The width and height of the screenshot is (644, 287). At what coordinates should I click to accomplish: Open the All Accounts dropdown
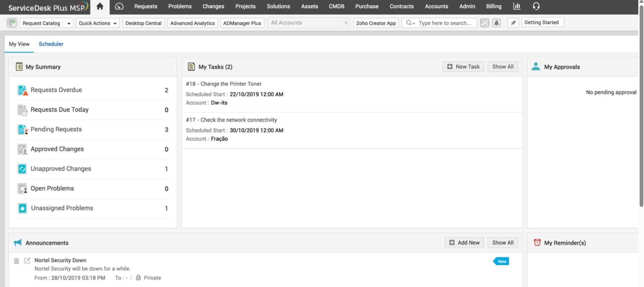click(x=308, y=23)
